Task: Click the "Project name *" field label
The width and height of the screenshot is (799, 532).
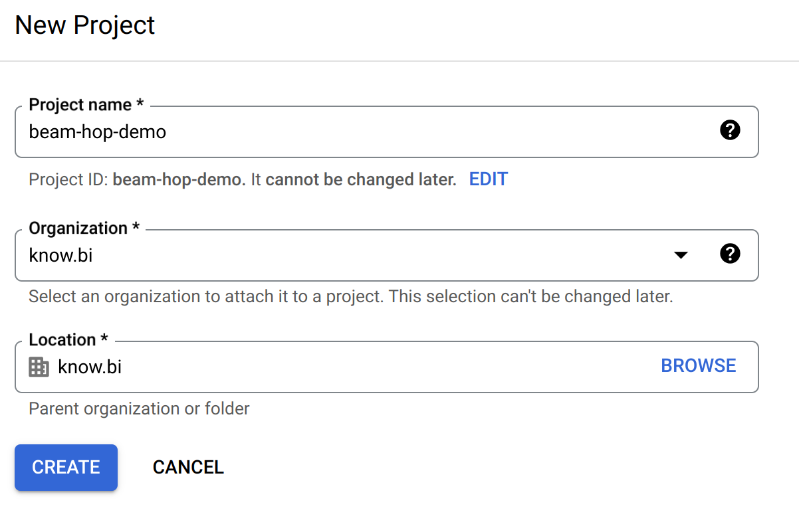Action: [86, 105]
